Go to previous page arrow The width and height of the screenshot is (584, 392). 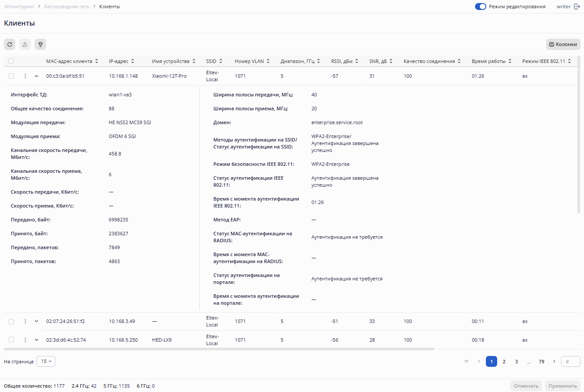pos(479,361)
